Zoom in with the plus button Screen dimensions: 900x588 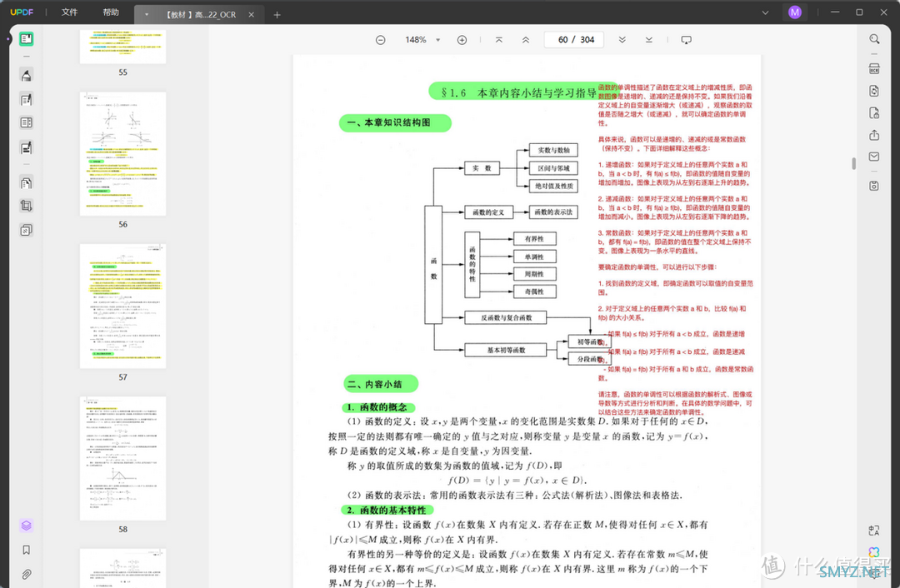click(462, 40)
